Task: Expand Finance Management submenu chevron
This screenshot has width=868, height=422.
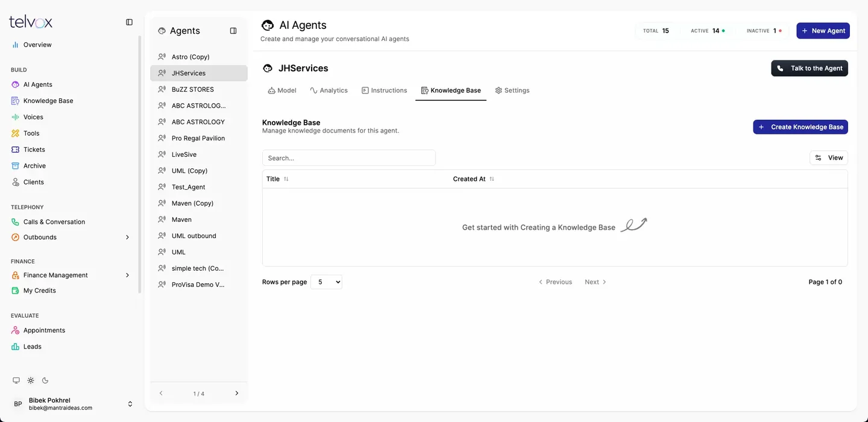Action: 127,276
